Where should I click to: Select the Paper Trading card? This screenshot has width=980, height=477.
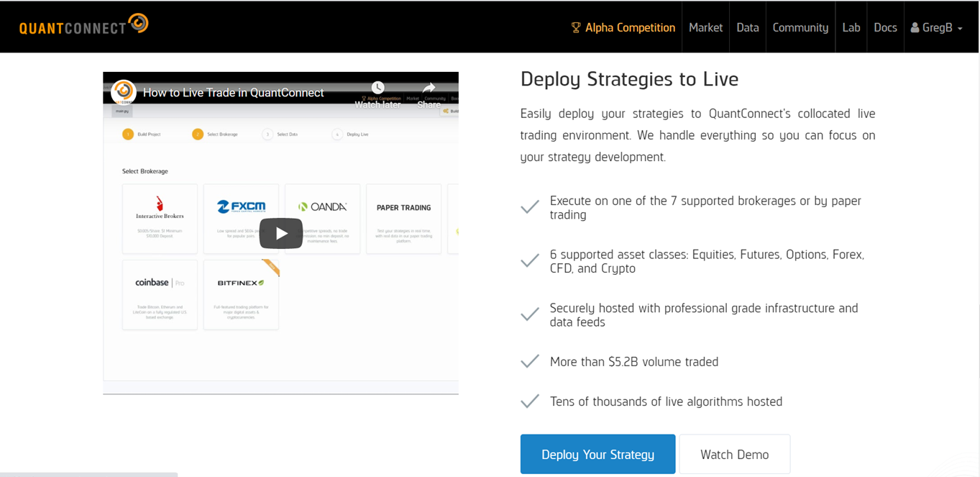[403, 219]
